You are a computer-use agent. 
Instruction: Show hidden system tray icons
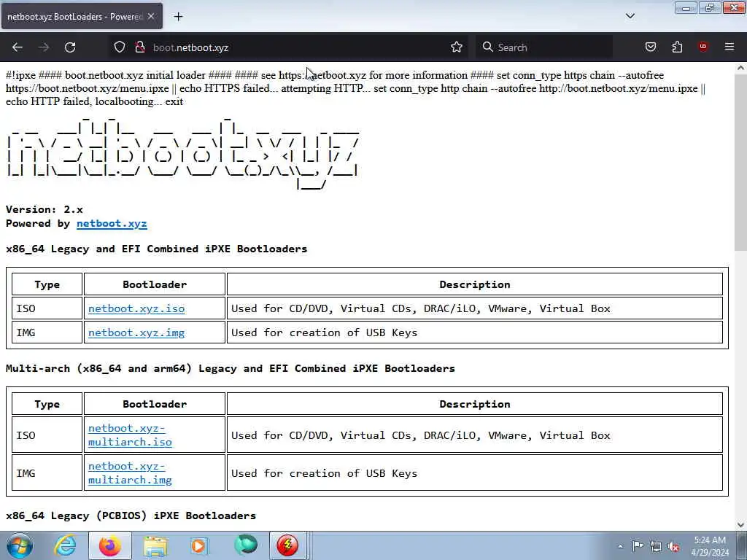click(x=620, y=546)
